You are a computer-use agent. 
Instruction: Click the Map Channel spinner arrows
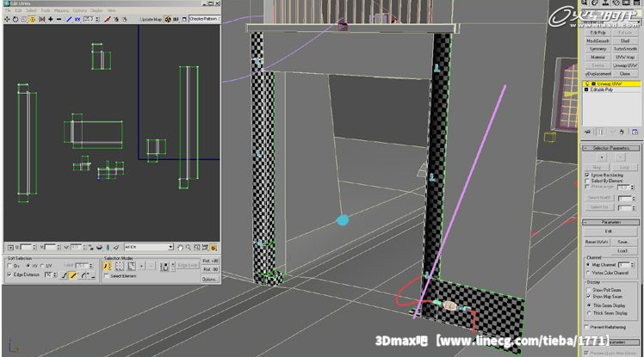[x=632, y=265]
